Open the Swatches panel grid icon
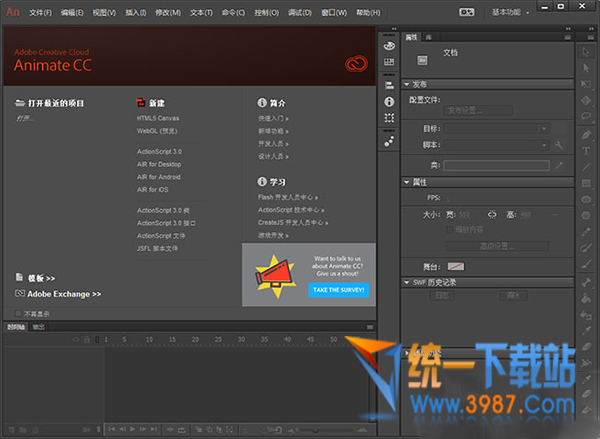This screenshot has height=439, width=600. pos(389,62)
